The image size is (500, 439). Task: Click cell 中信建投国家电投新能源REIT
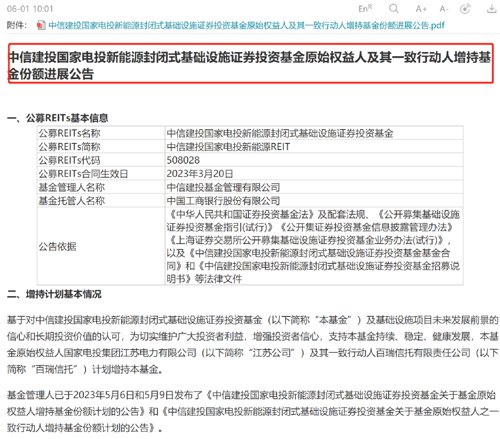[314, 146]
